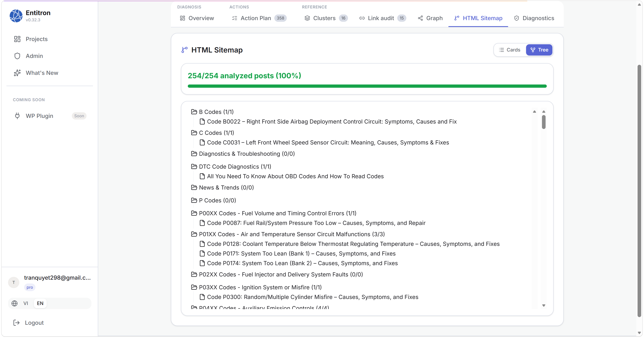Click the file icon next to Code B0022
Viewport: 644px width, 338px height.
click(x=202, y=122)
